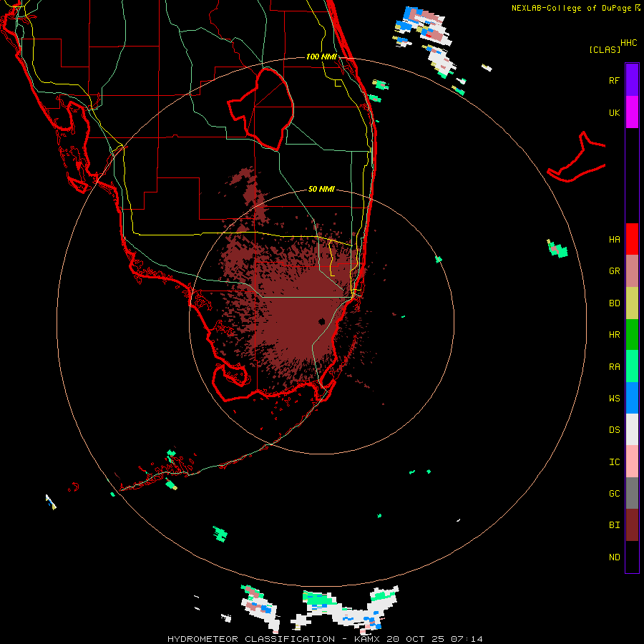Click the 'HA' legend label
This screenshot has height=644, width=644.
click(x=614, y=239)
